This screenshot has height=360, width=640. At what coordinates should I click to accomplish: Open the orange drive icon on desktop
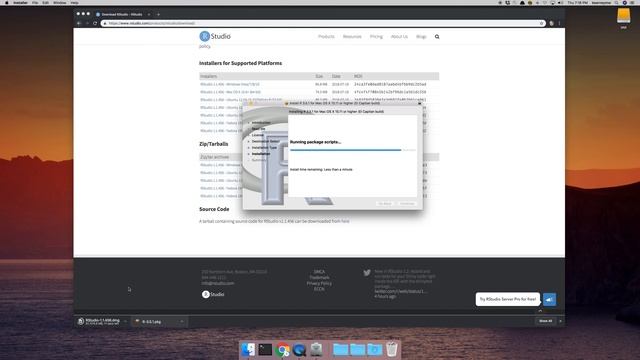coord(623,16)
